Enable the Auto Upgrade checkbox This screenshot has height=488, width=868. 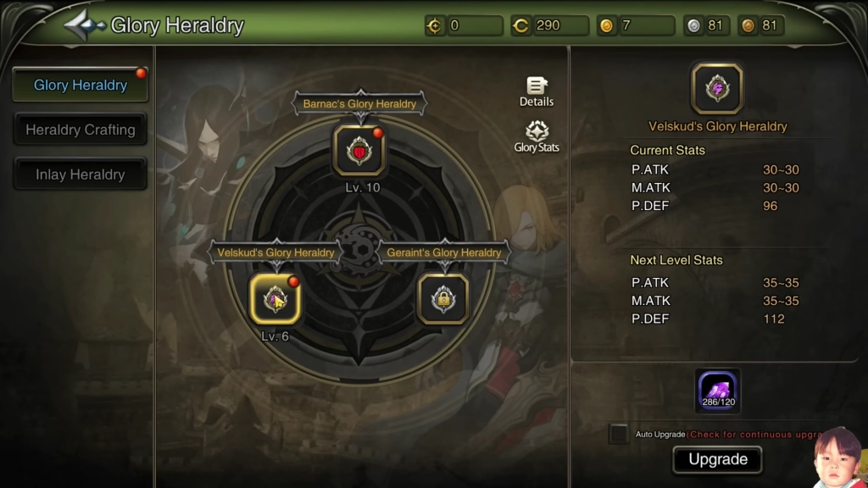click(x=619, y=434)
